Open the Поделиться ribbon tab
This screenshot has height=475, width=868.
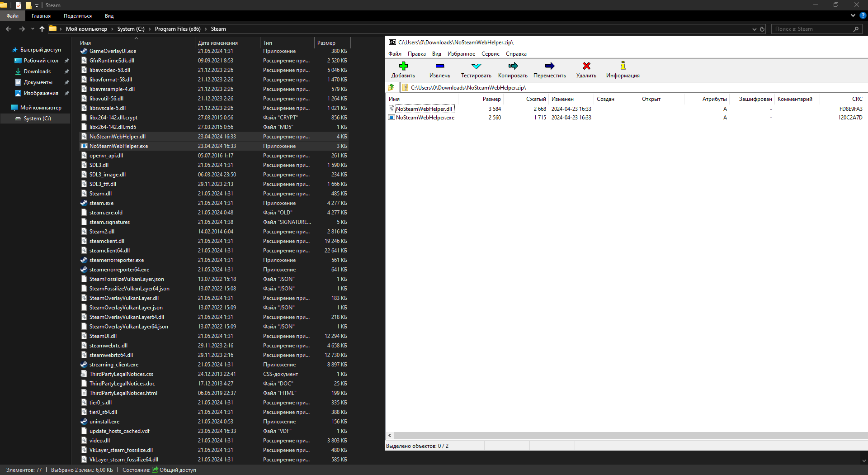[x=78, y=16]
